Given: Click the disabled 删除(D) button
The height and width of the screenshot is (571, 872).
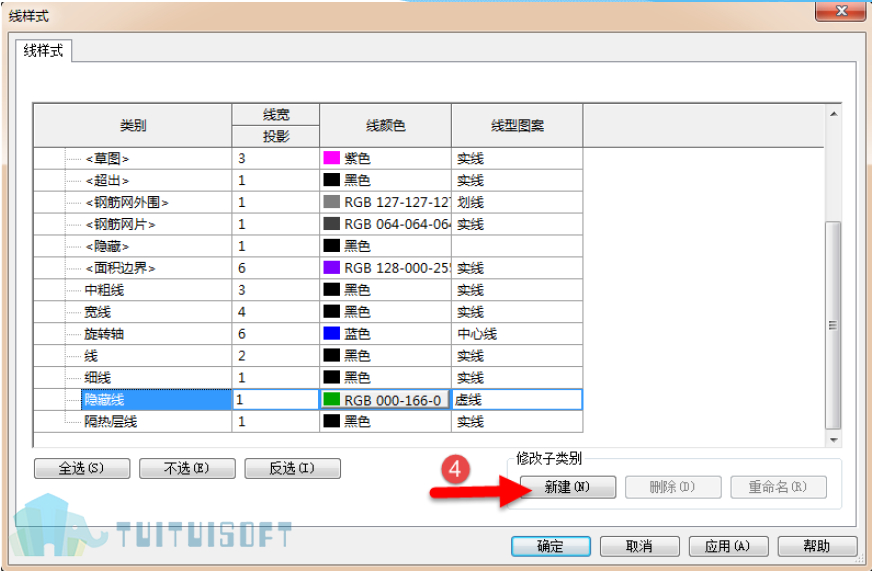Looking at the screenshot, I should pos(673,487).
